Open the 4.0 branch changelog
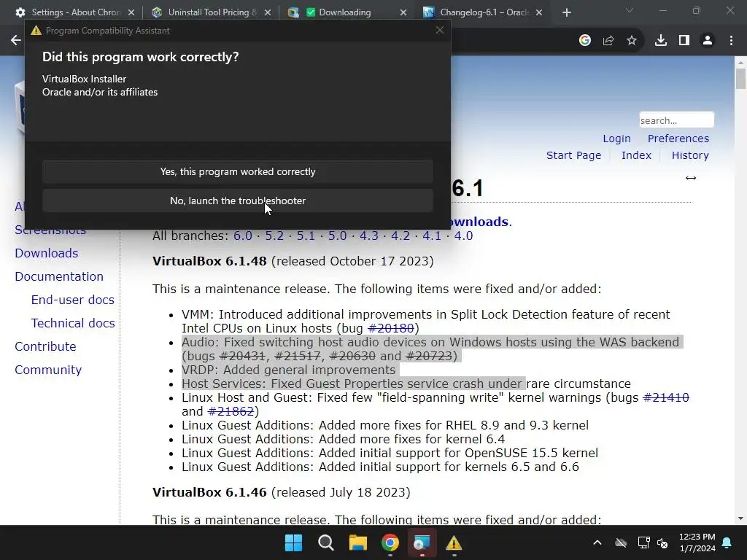Screen dimensions: 747x560 tap(463, 236)
